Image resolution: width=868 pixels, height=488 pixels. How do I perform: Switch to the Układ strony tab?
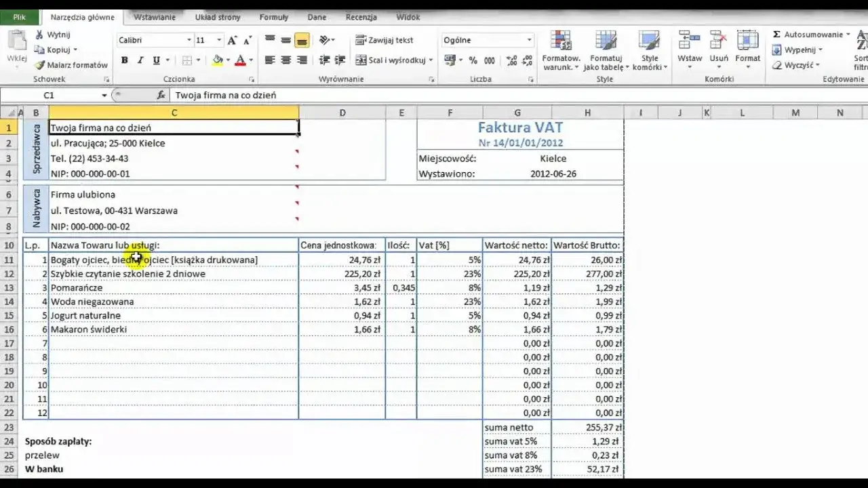218,17
